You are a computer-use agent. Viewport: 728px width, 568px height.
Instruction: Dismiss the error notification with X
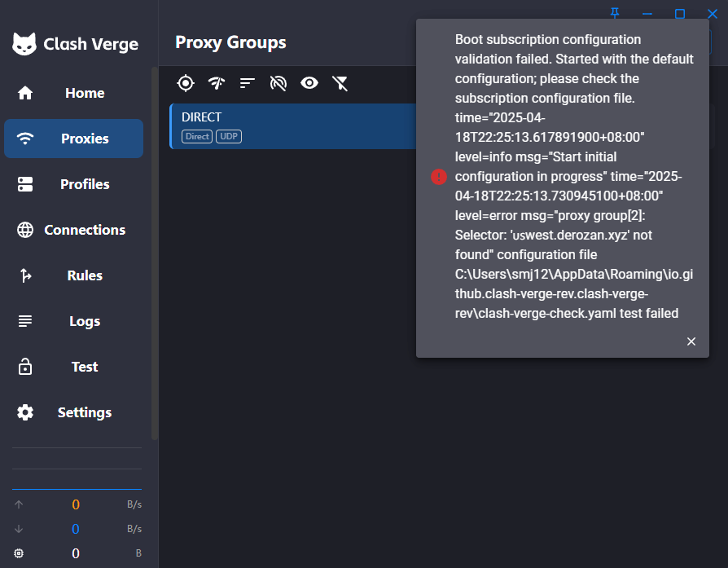pos(691,341)
